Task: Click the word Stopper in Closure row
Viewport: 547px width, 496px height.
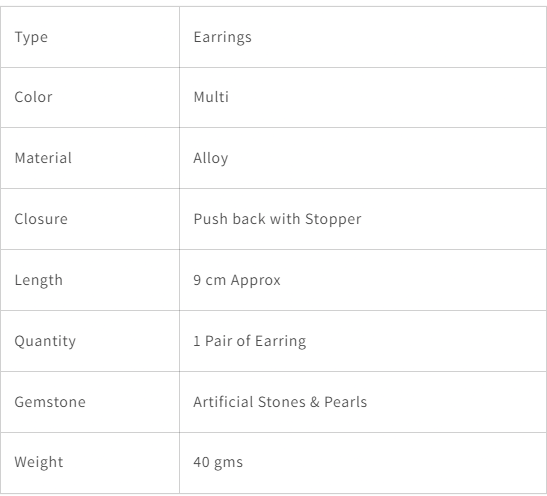Action: (333, 219)
